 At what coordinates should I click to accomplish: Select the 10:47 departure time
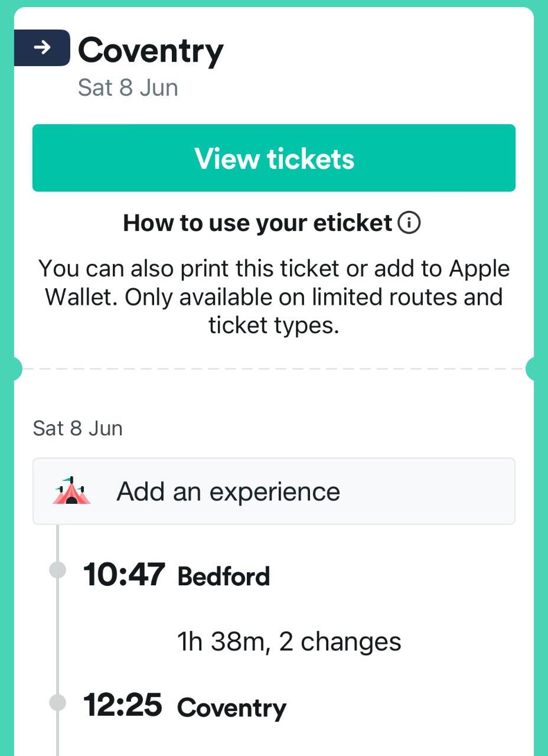click(x=124, y=574)
